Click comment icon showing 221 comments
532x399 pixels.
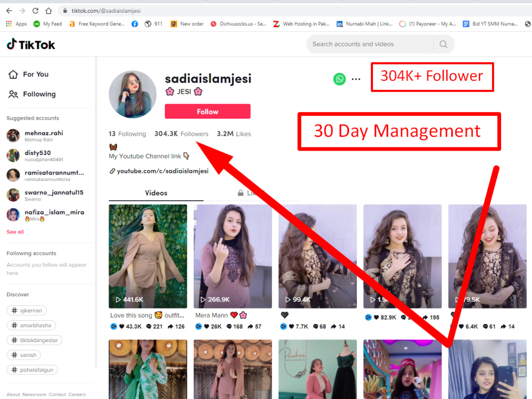(x=148, y=327)
